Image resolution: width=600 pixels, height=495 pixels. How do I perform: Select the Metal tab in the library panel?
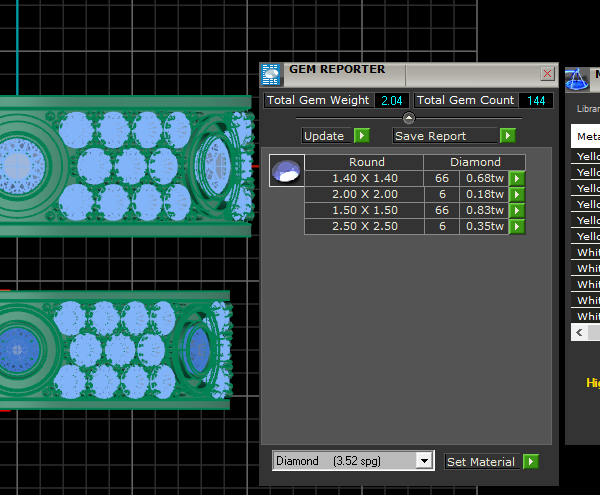(586, 137)
